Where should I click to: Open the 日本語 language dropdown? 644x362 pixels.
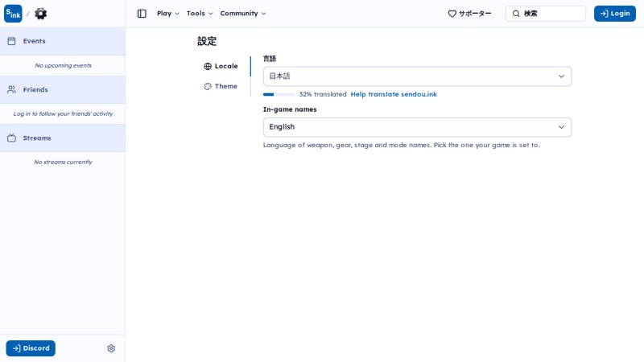pyautogui.click(x=417, y=76)
